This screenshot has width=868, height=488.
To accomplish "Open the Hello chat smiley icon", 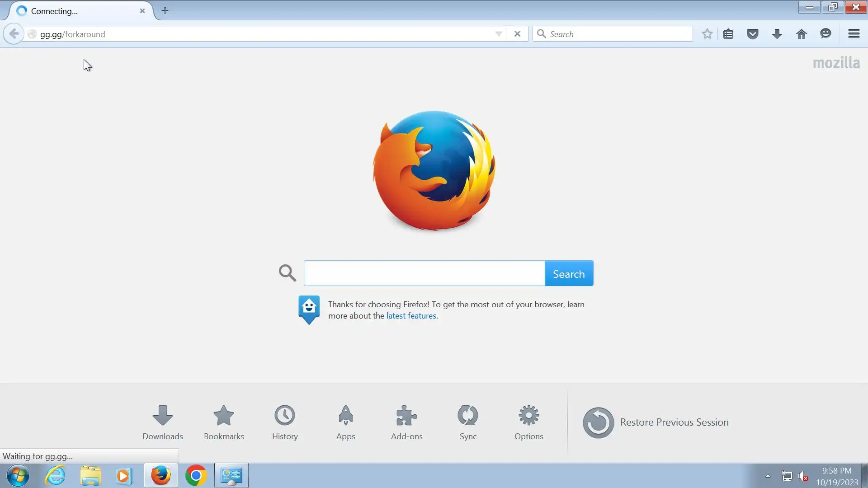I will pyautogui.click(x=826, y=34).
